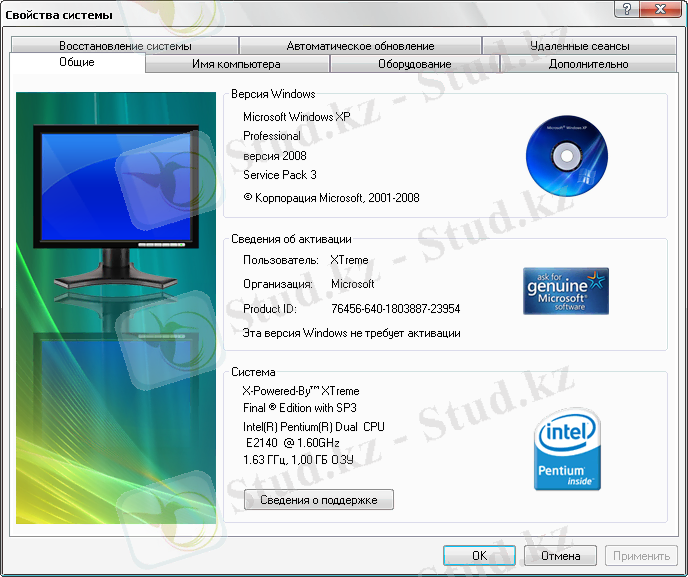Image resolution: width=688 pixels, height=577 pixels.
Task: Confirm with the OK button
Action: pyautogui.click(x=479, y=555)
